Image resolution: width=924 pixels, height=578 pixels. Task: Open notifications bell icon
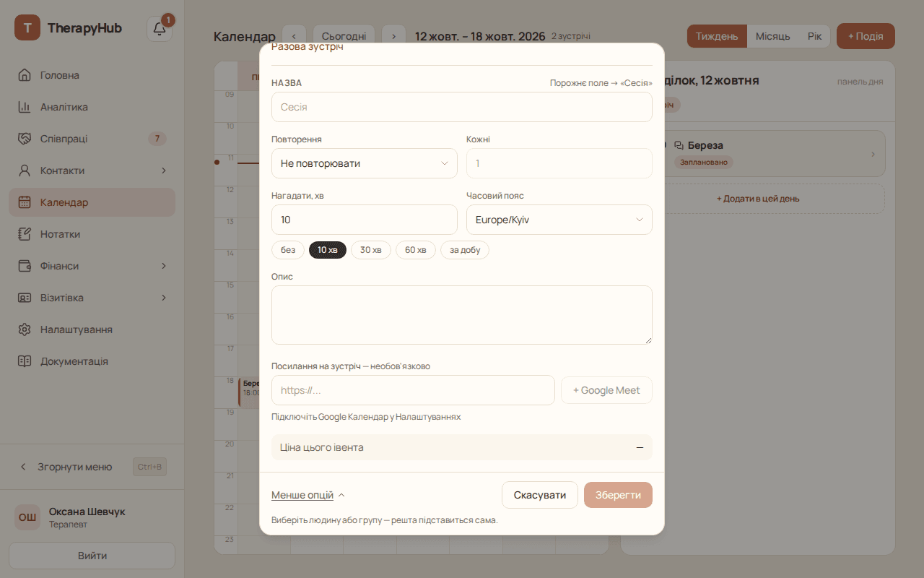click(160, 29)
